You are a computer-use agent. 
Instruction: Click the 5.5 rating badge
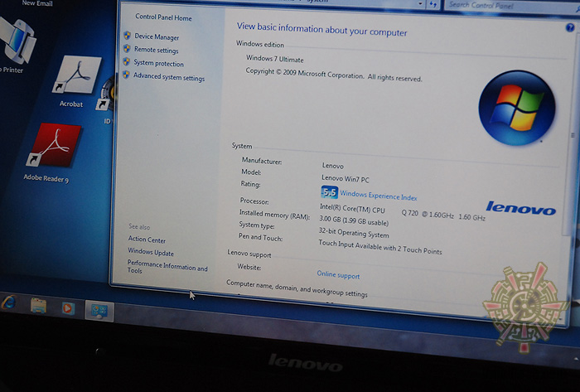[329, 192]
